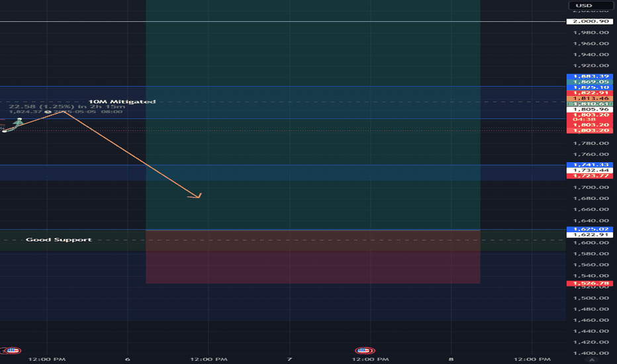
Task: Click the 10M Mitigated text label
Action: coord(122,101)
